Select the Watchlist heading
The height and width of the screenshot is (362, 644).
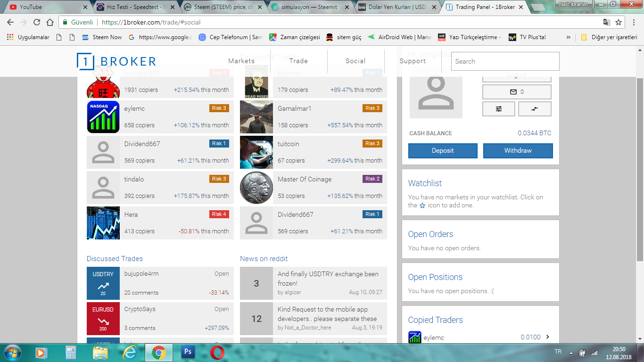(425, 183)
